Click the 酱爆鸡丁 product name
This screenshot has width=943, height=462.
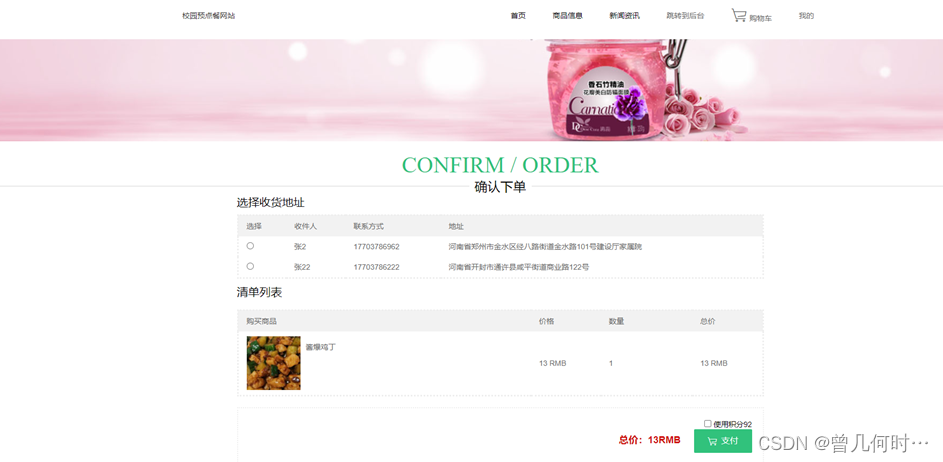pyautogui.click(x=321, y=347)
